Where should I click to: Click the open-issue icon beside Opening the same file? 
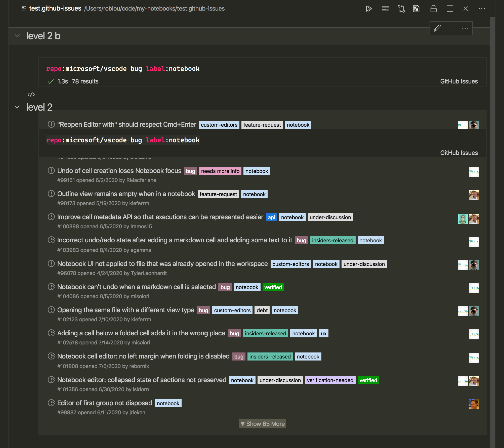tap(51, 310)
